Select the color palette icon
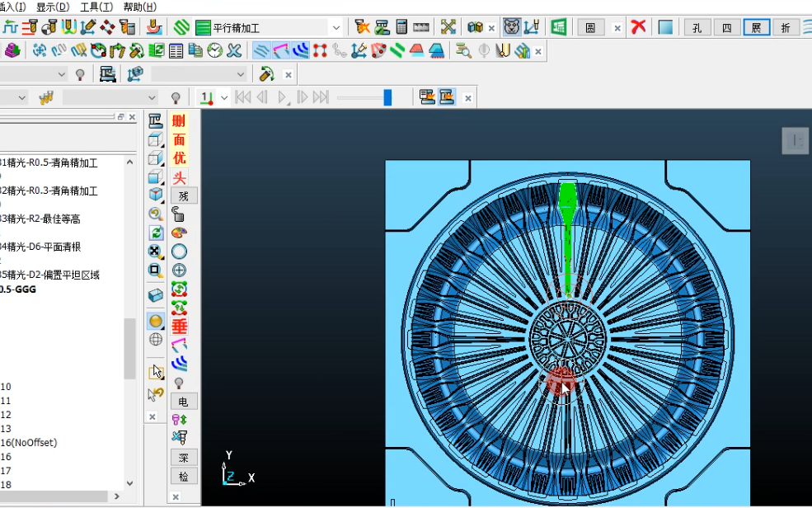The width and height of the screenshot is (812, 508). tap(179, 233)
